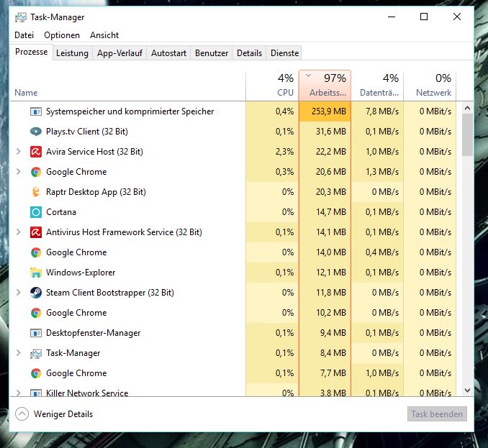Close the Task-Manager window
Viewport: 488px width, 448px height.
457,17
